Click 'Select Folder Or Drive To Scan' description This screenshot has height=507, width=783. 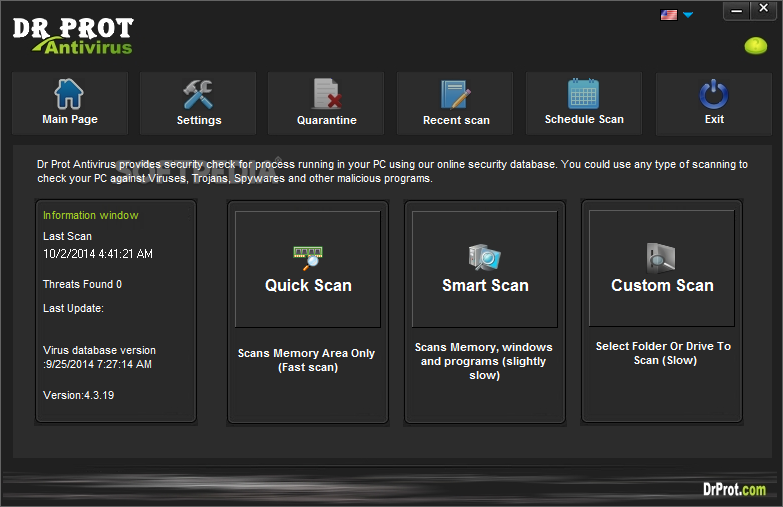[x=663, y=353]
